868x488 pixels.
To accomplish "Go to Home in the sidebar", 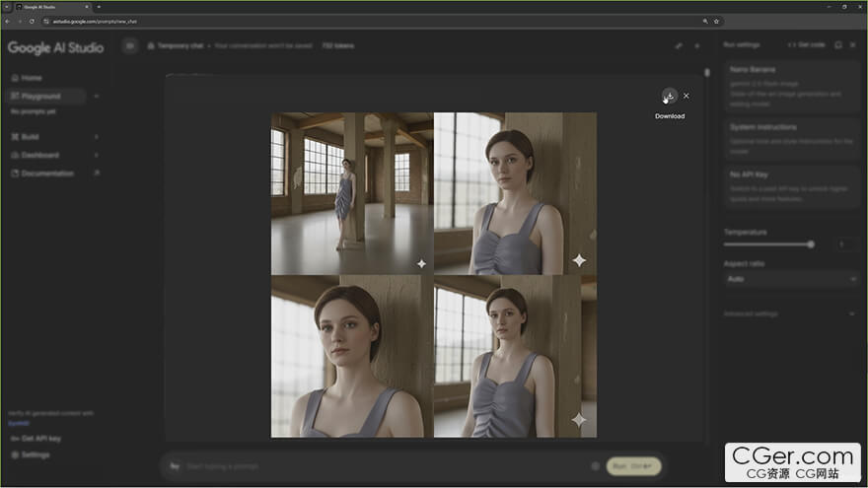I will tap(32, 78).
